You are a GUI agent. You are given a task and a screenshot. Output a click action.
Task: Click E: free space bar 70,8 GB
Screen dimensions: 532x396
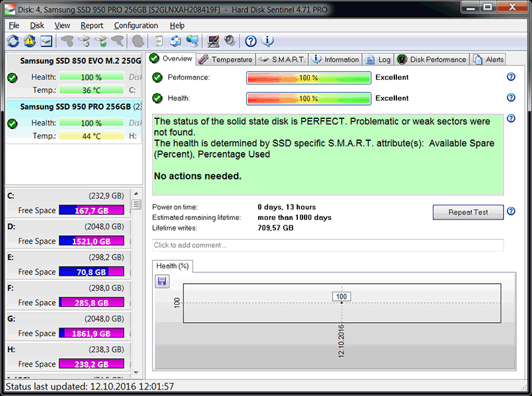point(91,272)
